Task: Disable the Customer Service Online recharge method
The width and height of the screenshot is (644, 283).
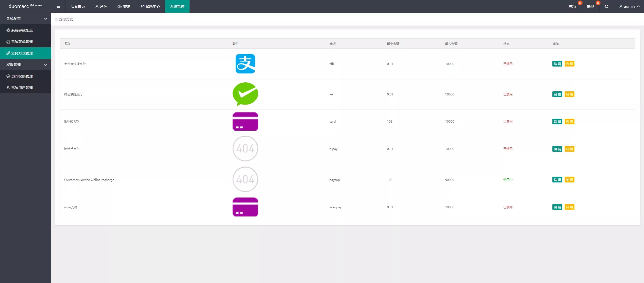Action: click(569, 180)
